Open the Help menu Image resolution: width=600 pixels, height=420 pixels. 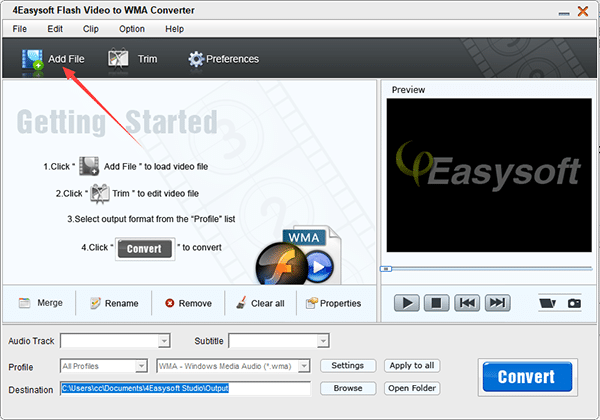point(174,29)
